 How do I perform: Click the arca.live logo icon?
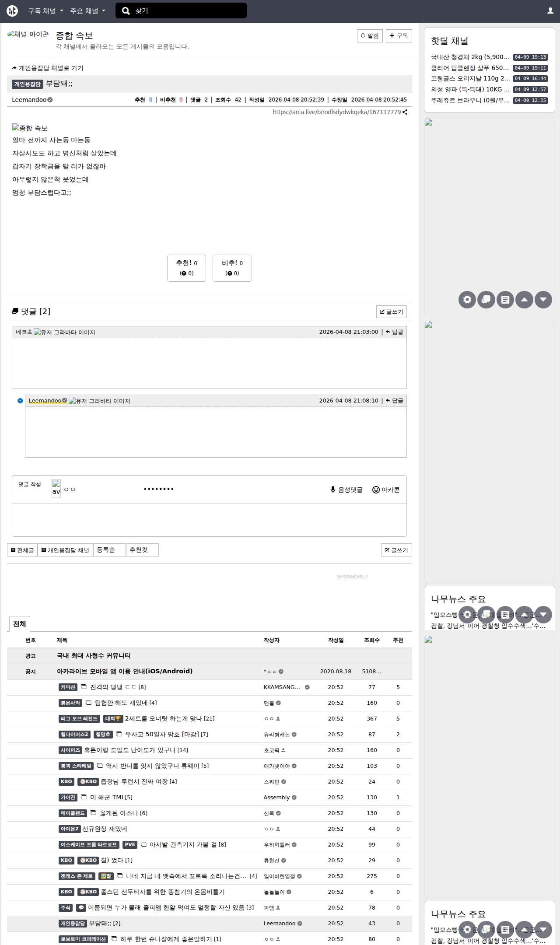click(12, 11)
